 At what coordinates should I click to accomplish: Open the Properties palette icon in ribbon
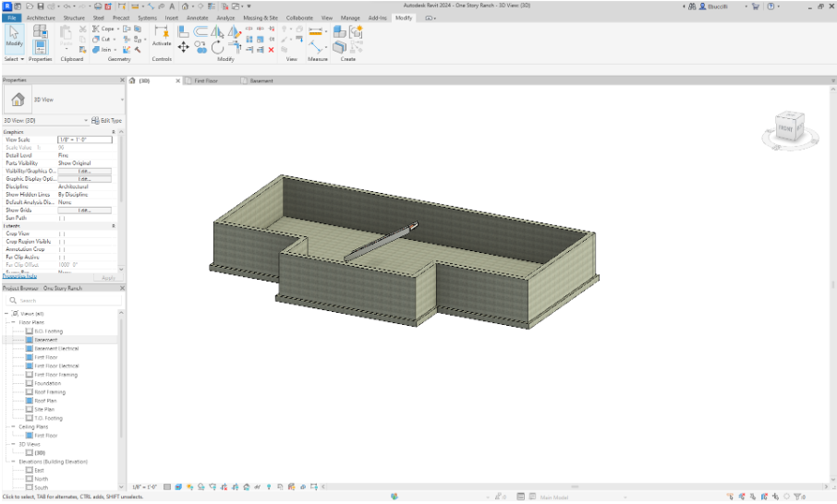[x=41, y=47]
